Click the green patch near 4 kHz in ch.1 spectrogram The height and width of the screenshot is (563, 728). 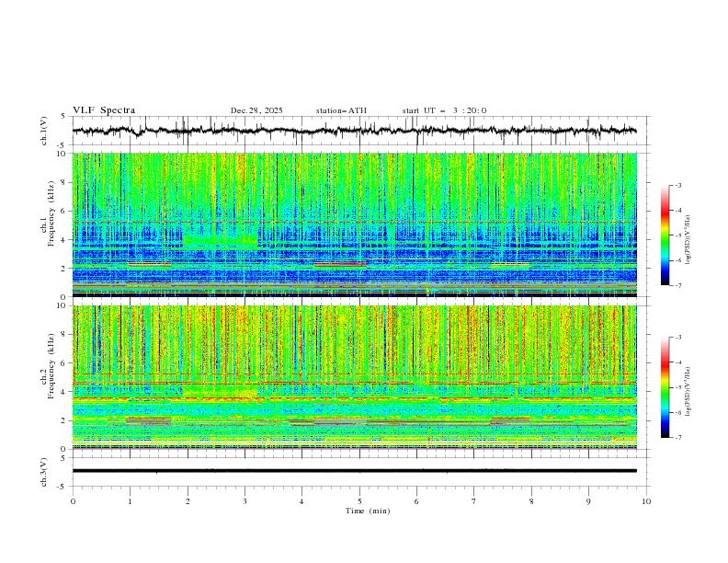[x=219, y=240]
